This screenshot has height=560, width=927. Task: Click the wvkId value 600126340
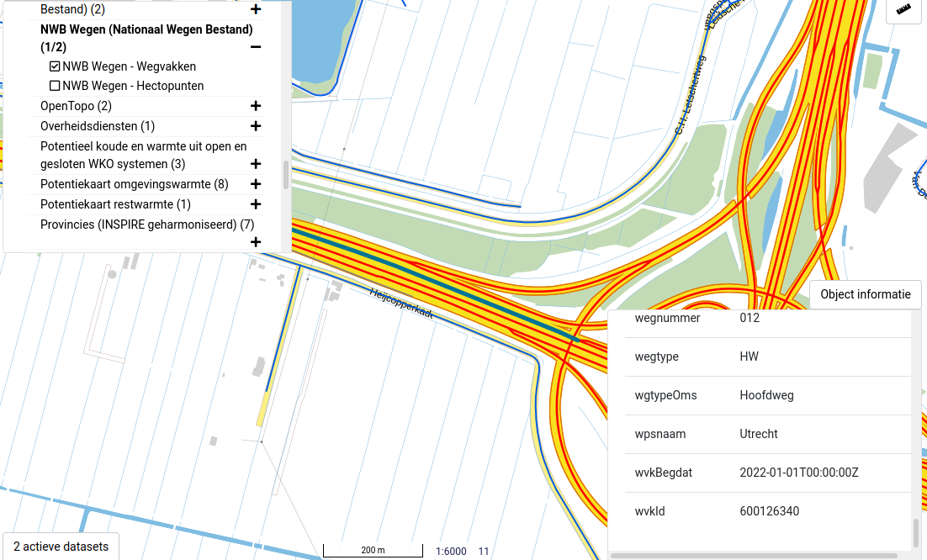(x=769, y=511)
